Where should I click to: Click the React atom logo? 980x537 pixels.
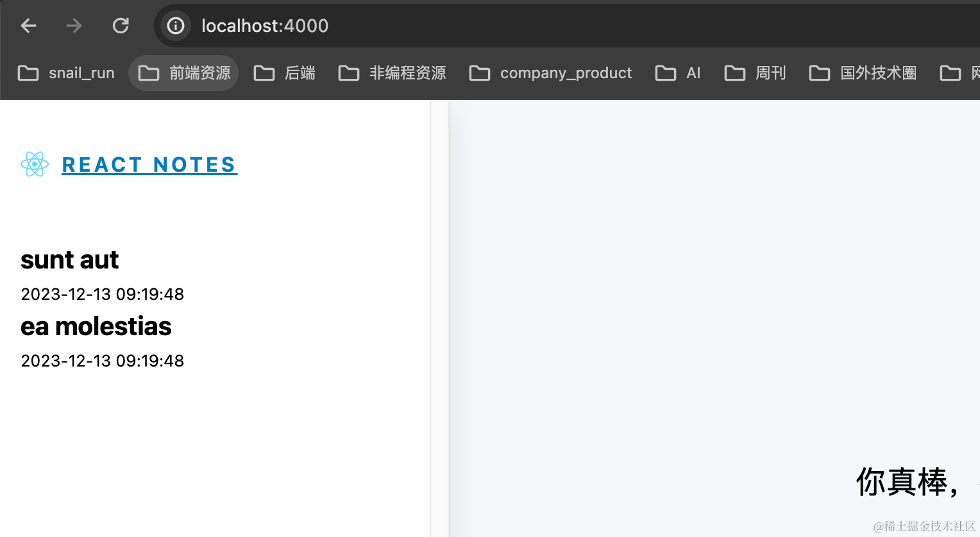pyautogui.click(x=35, y=165)
